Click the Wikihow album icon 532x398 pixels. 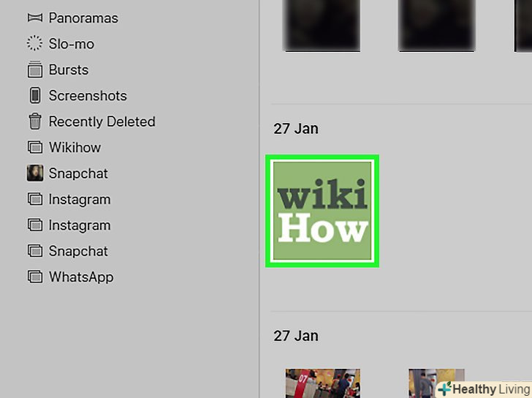tap(35, 147)
